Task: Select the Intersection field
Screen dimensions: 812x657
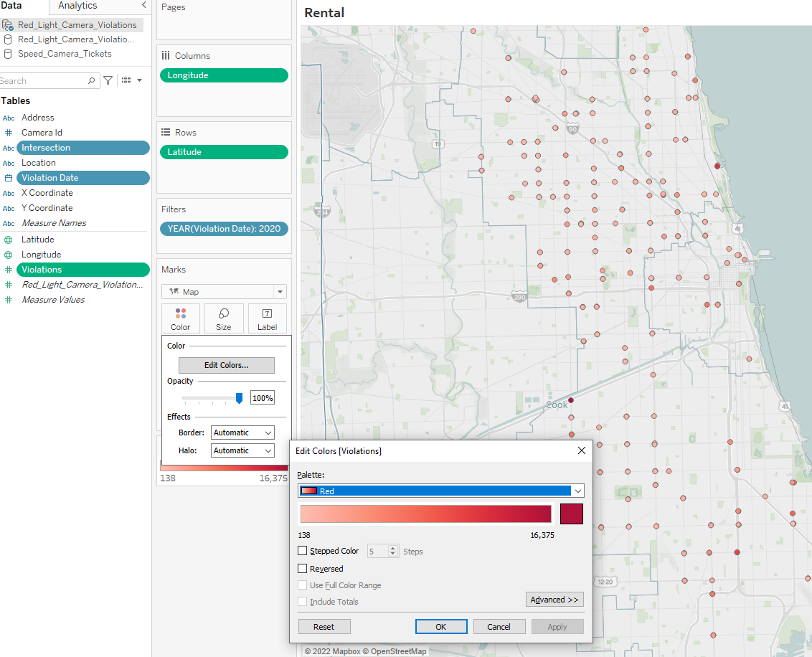Action: pos(83,148)
